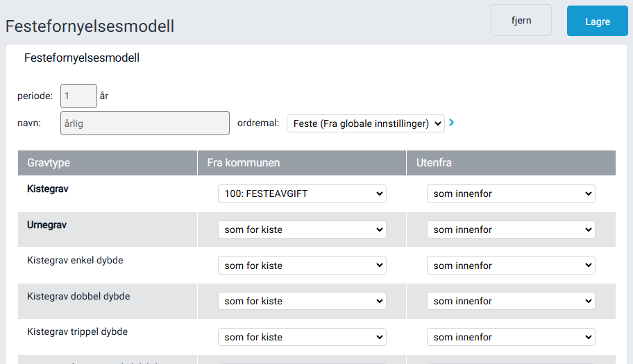Expand Kistegrav dobbel dybde Utenfra dropdown

[511, 302]
